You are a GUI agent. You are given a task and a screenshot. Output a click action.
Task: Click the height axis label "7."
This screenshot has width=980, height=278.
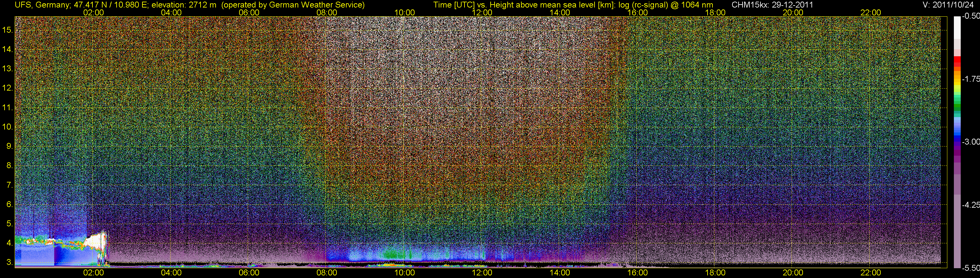9,185
